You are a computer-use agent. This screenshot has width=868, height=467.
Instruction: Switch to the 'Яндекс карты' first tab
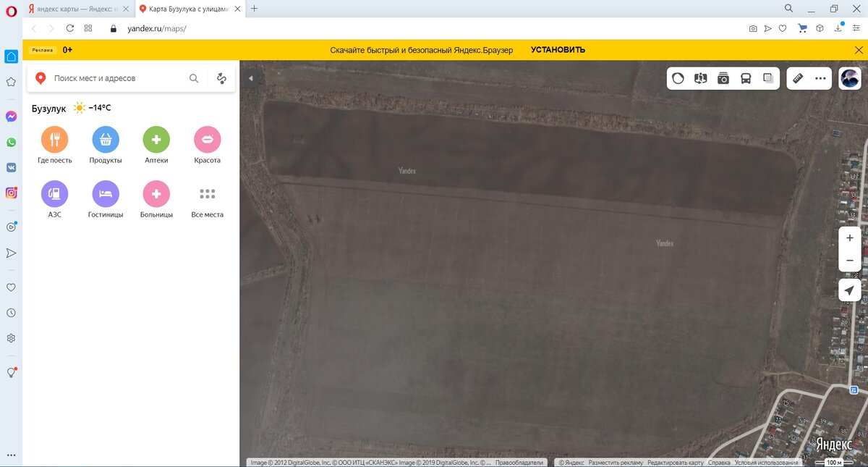(78, 9)
